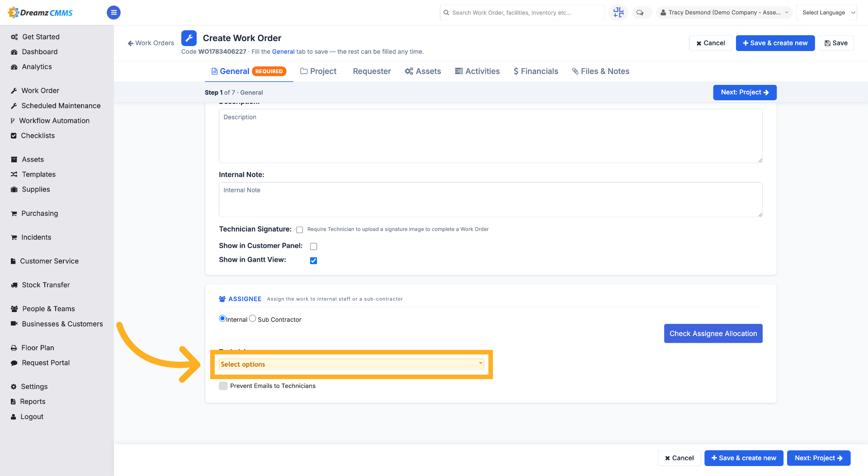Screen dimensions: 868x476
Task: Click the bottom Next: Project button
Action: tap(818, 458)
